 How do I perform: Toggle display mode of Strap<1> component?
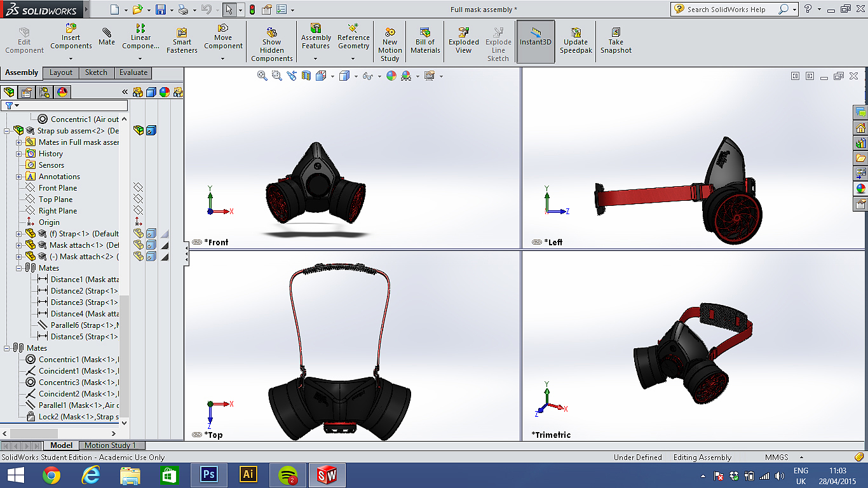pyautogui.click(x=151, y=234)
